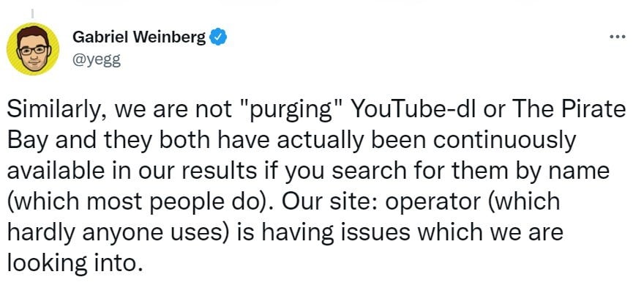Click the word "available" in tweet text
This screenshot has height=288, width=644.
coord(56,171)
